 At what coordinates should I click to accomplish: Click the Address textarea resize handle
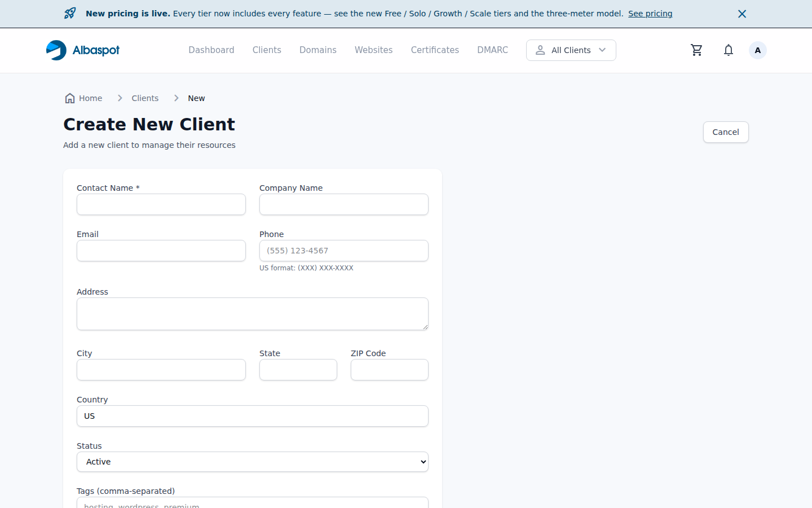click(x=425, y=327)
